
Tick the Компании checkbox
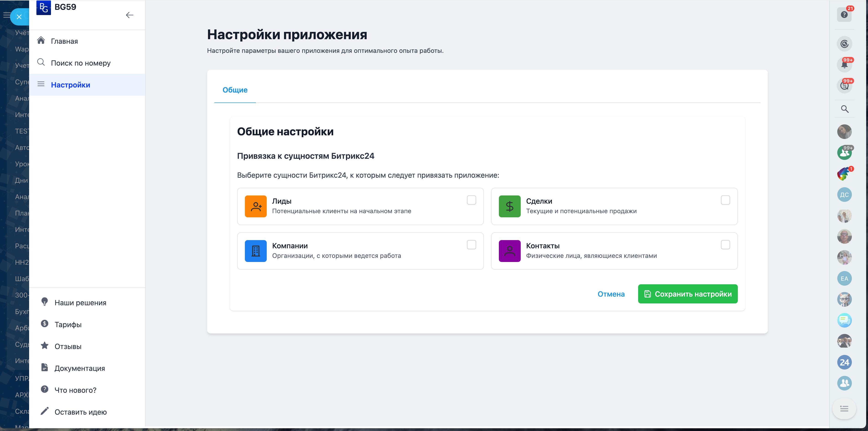tap(471, 245)
